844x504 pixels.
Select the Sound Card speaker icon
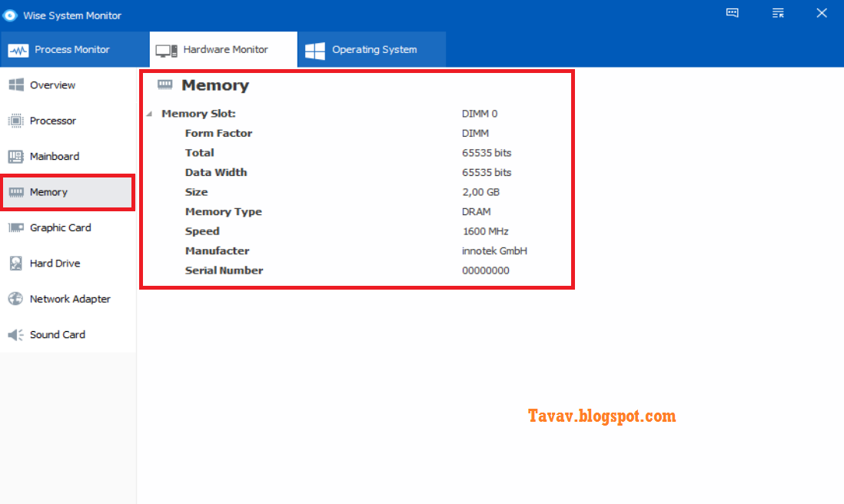point(15,334)
